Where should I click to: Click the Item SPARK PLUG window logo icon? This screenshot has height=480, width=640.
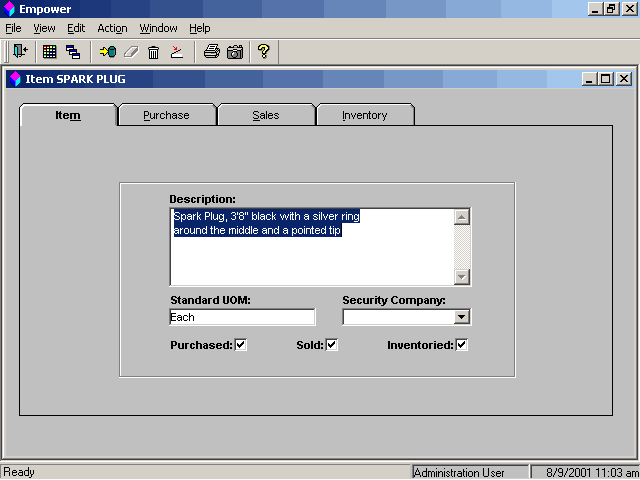coord(15,79)
